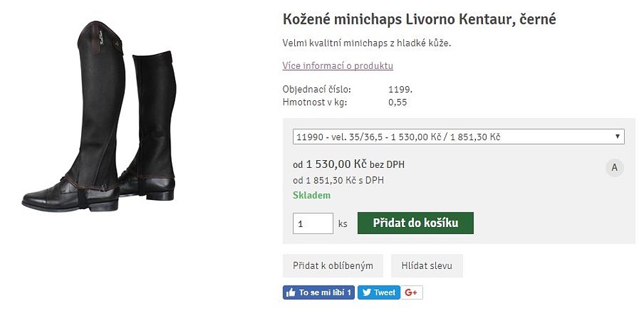The image size is (644, 328).
Task: Share the product on Google+
Action: tap(411, 293)
